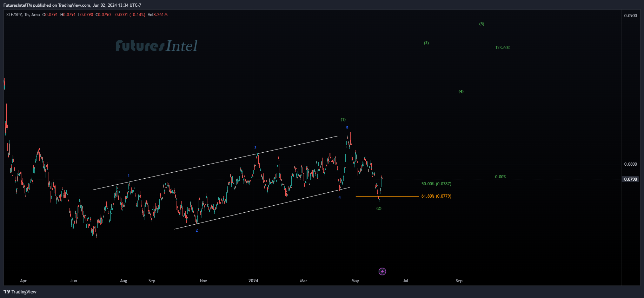Image resolution: width=644 pixels, height=298 pixels.
Task: Select the upper white channel trendline
Action: pos(215,163)
